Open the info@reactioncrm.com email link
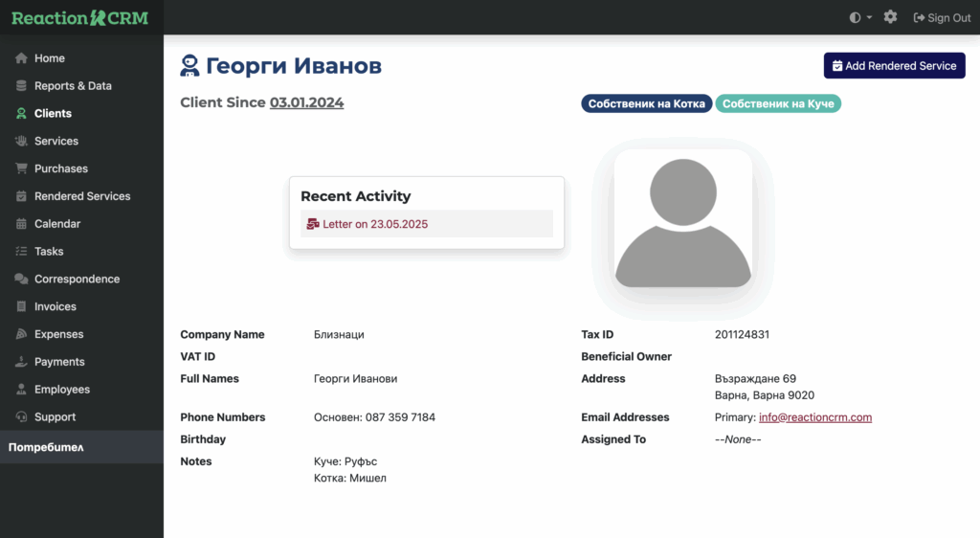980x538 pixels. pyautogui.click(x=814, y=417)
